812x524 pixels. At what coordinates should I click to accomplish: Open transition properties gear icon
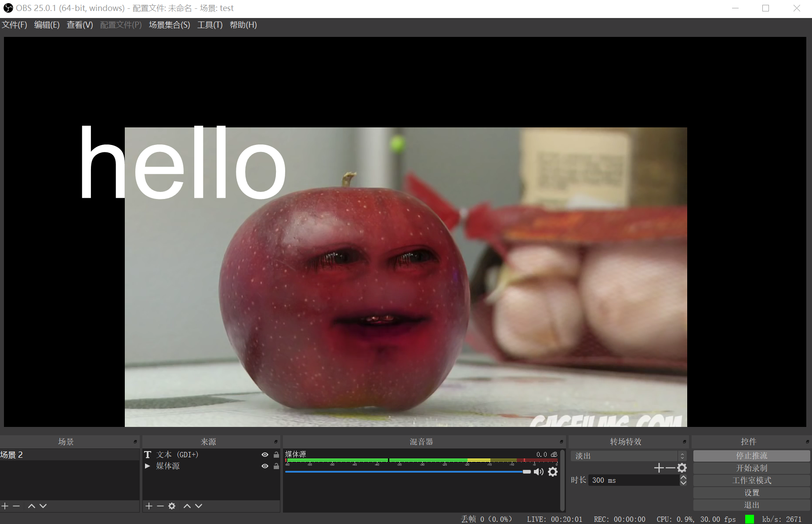click(682, 468)
